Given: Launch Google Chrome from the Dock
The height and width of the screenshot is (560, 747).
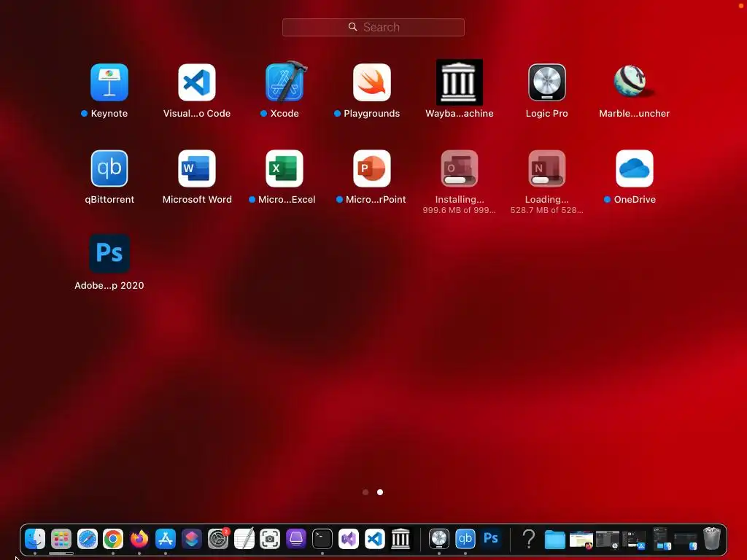Looking at the screenshot, I should pos(113,539).
